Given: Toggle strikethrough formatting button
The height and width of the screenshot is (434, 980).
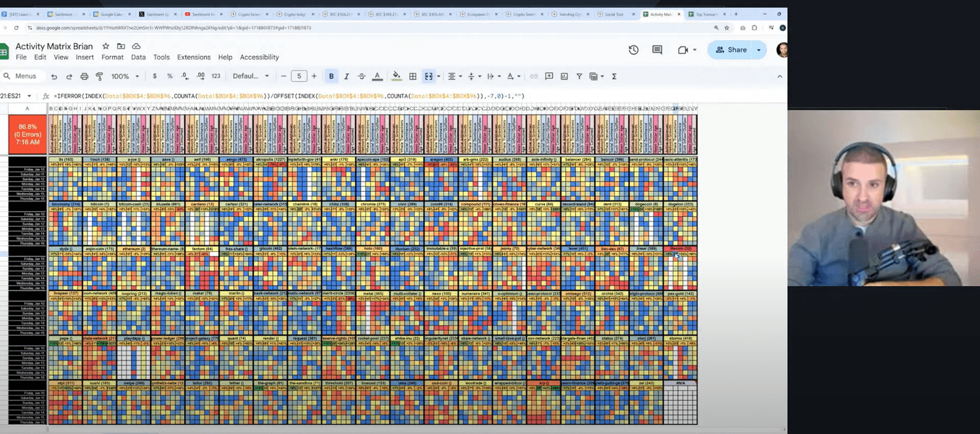Looking at the screenshot, I should [362, 76].
